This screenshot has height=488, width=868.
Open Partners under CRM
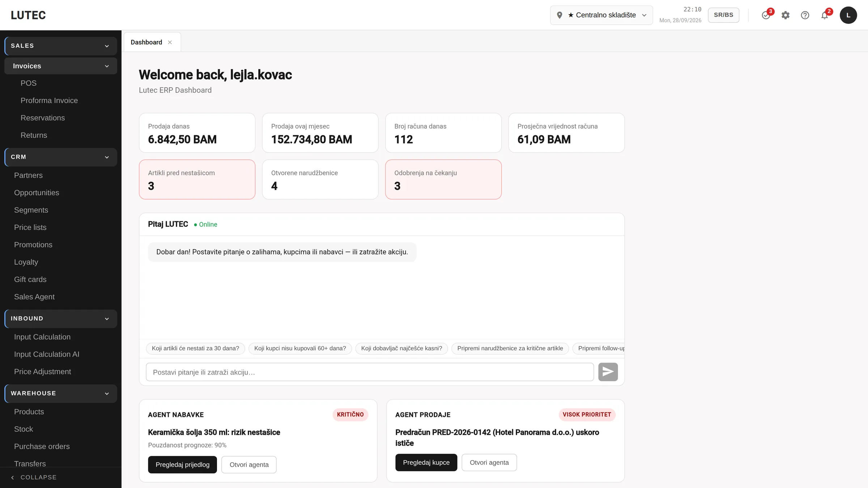click(28, 175)
